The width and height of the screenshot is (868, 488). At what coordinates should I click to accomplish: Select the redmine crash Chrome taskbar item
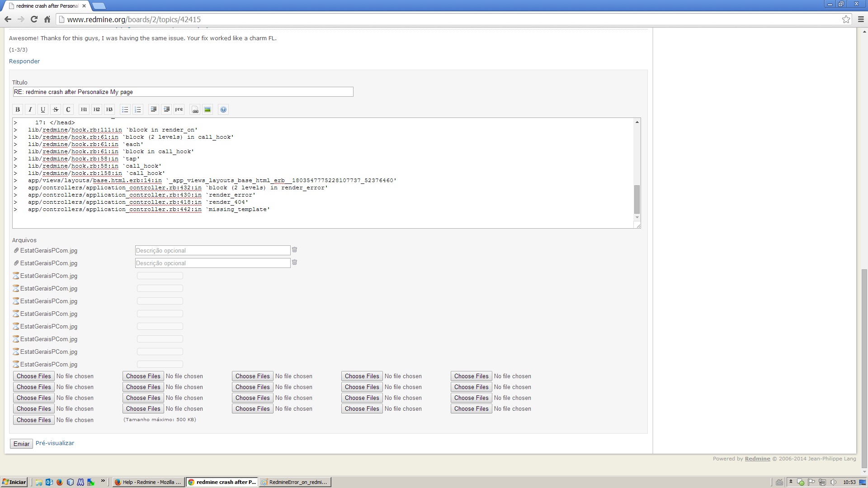(222, 482)
